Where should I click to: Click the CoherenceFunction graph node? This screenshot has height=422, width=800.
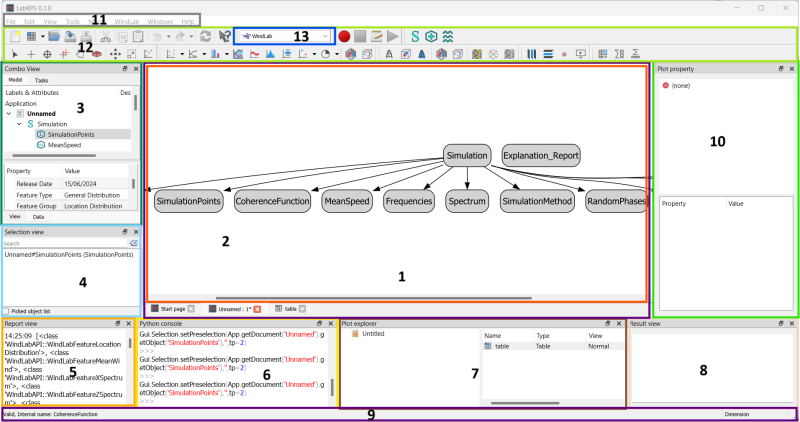coord(273,201)
